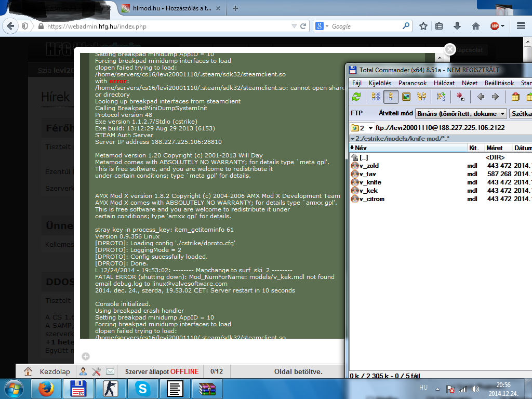Click reload page button in address bar

point(303,26)
